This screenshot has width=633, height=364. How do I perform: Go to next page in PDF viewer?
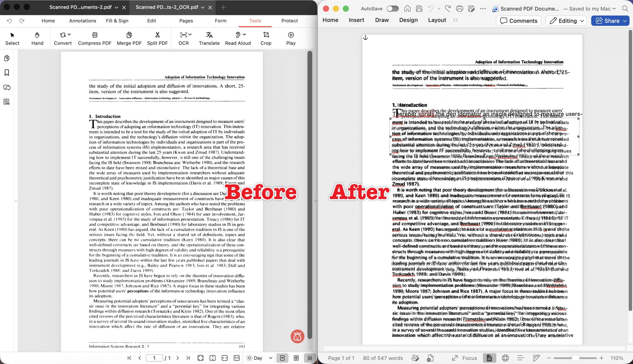click(178, 358)
